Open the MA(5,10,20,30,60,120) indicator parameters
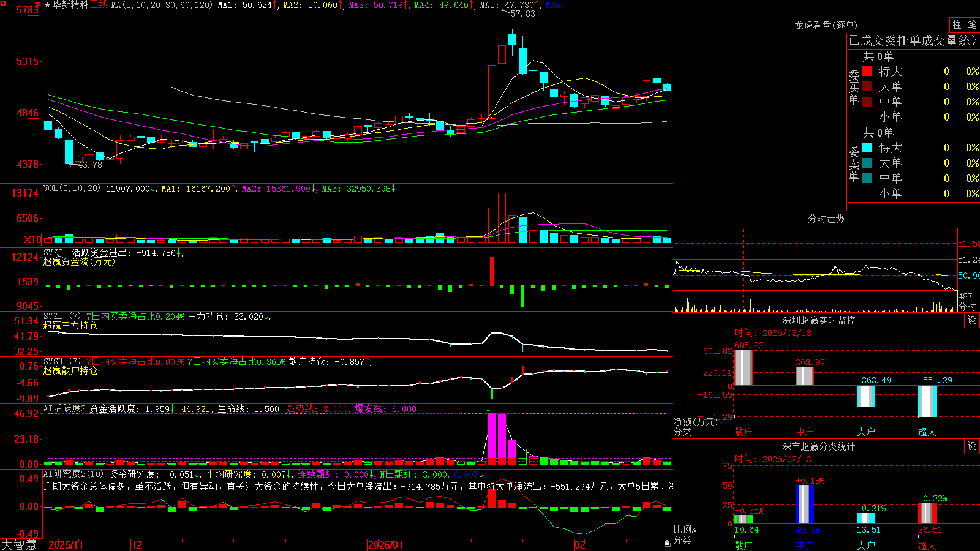The height and width of the screenshot is (551, 980). click(162, 5)
